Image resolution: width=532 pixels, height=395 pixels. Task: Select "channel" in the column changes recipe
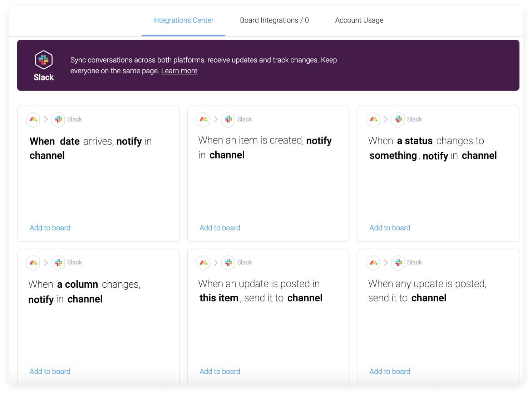point(85,299)
